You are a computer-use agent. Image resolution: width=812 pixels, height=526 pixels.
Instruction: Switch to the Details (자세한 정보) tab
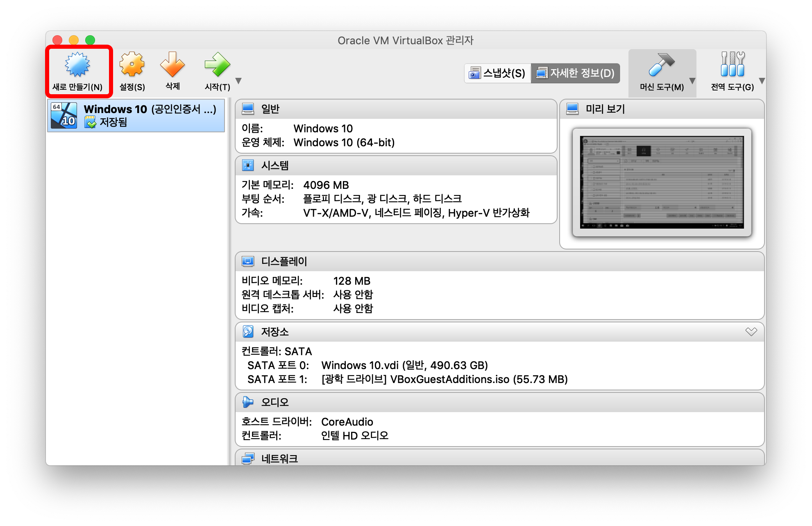pyautogui.click(x=575, y=73)
